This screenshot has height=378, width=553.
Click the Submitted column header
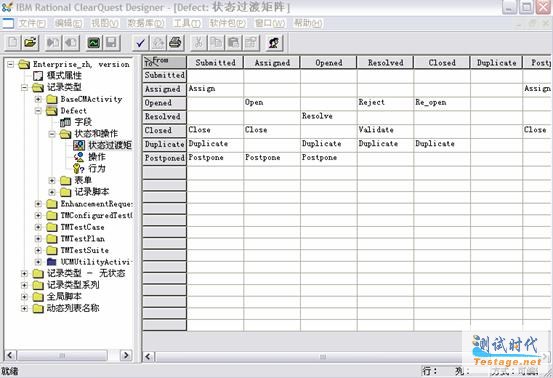click(215, 63)
